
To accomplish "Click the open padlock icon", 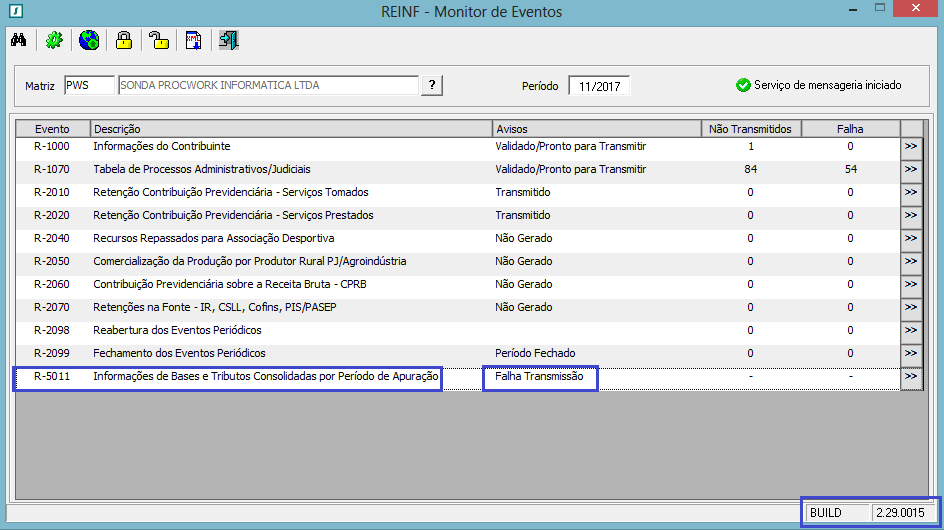I will point(159,40).
